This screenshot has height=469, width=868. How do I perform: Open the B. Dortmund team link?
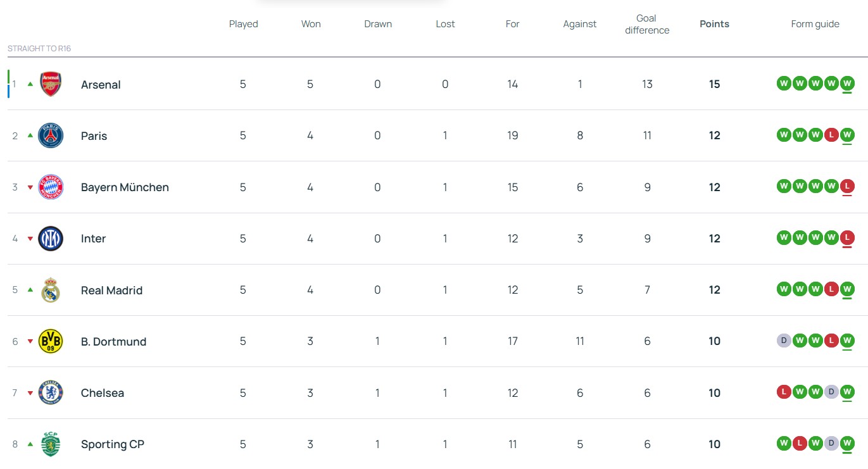[113, 342]
